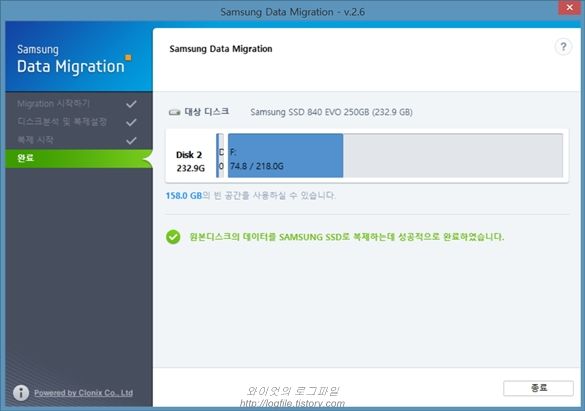Click the green SAMSUNG SSD completion message
The image size is (585, 411).
[x=347, y=237]
